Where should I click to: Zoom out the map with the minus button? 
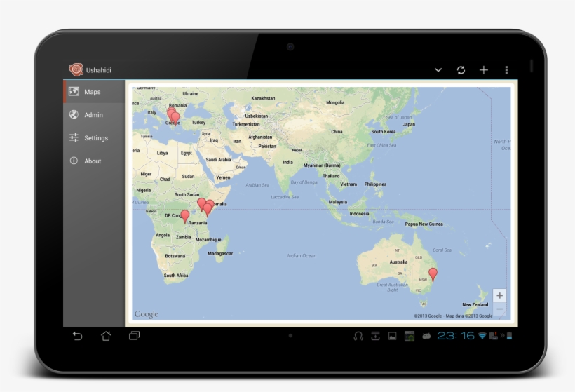pos(499,309)
